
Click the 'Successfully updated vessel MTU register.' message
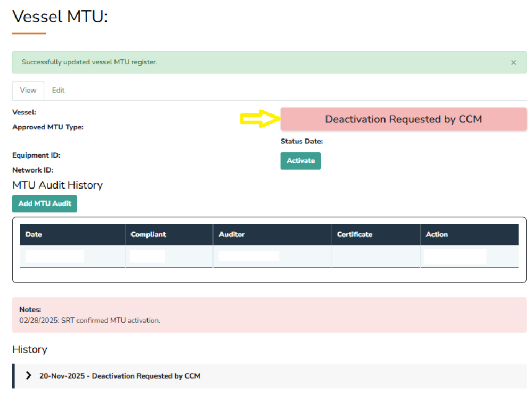[x=89, y=62]
